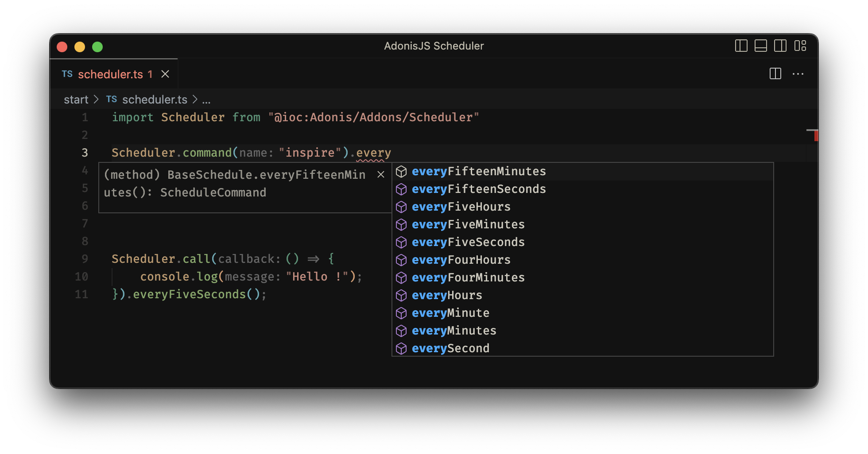
Task: Click the TS icon in scheduler.ts tab
Action: coord(67,74)
